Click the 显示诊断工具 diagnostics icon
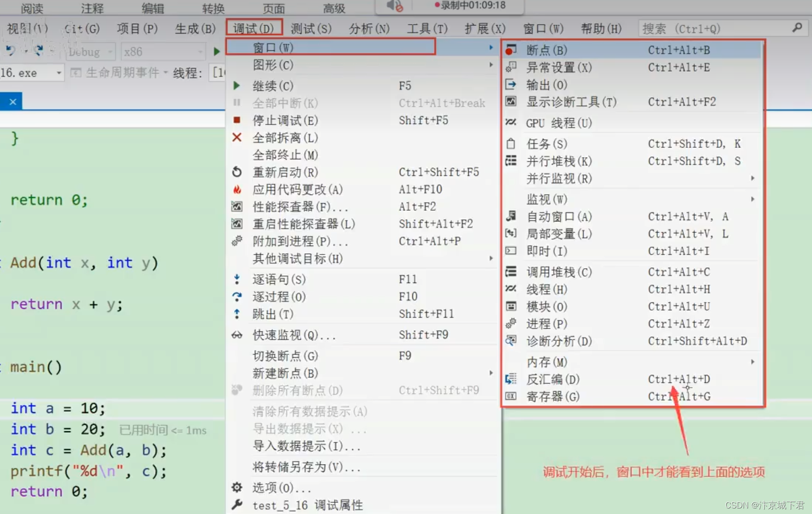Viewport: 812px width, 514px height. click(x=511, y=101)
